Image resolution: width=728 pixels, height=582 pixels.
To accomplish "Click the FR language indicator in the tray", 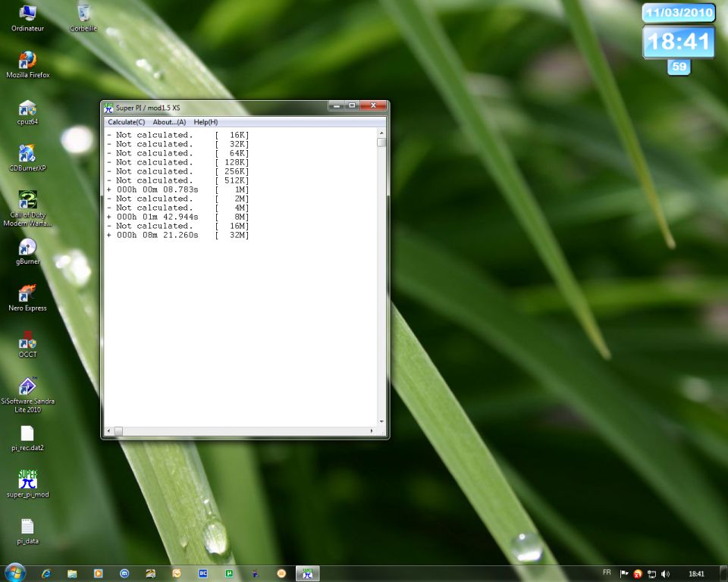I will (607, 573).
